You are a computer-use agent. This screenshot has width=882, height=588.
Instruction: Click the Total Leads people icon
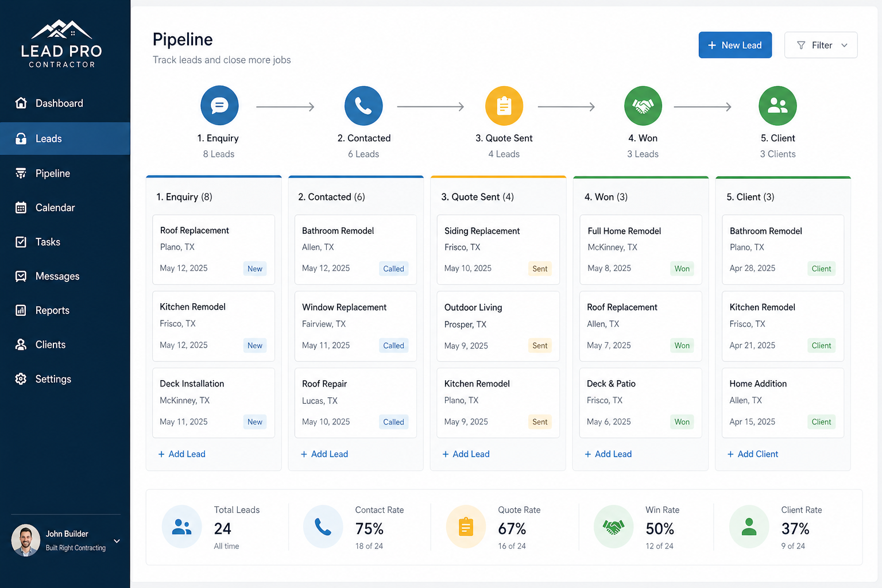coord(181,527)
